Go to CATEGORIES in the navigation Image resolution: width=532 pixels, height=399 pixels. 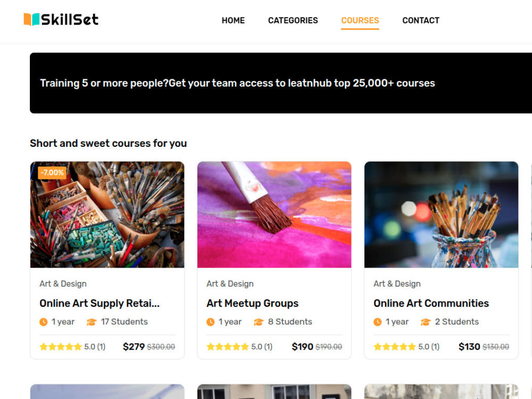click(293, 20)
